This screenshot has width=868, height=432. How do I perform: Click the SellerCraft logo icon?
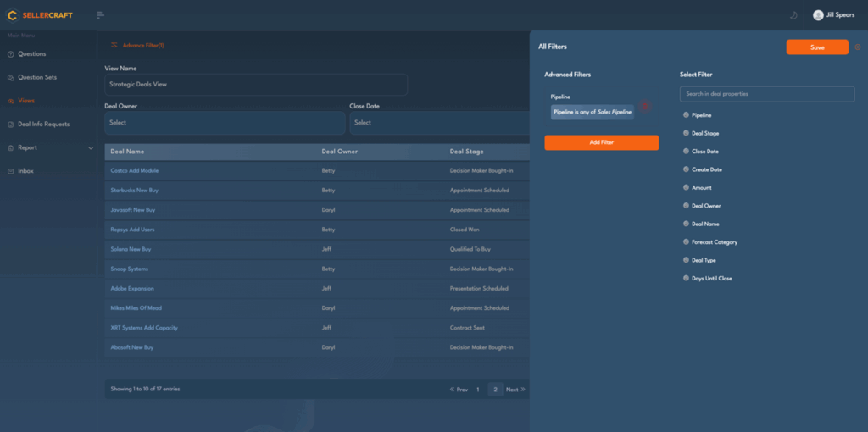tap(12, 14)
